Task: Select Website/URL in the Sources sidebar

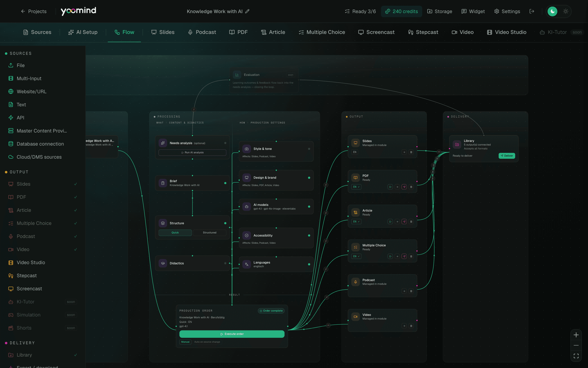Action: point(42,92)
